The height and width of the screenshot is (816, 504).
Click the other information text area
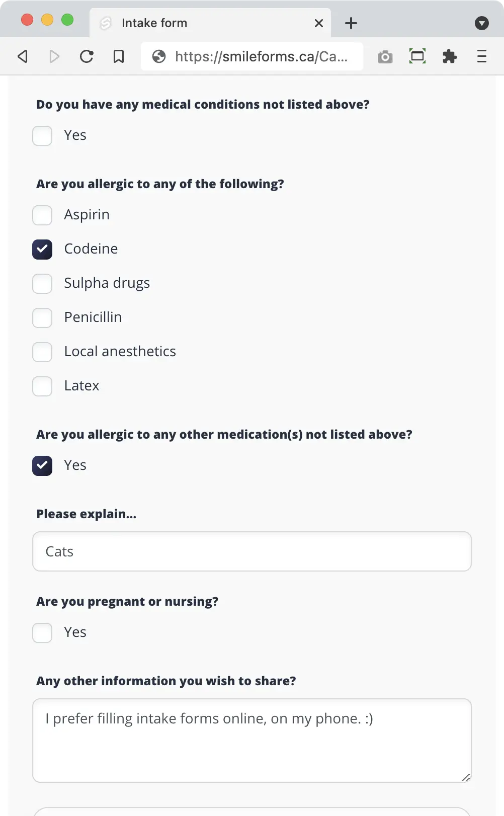click(x=251, y=740)
